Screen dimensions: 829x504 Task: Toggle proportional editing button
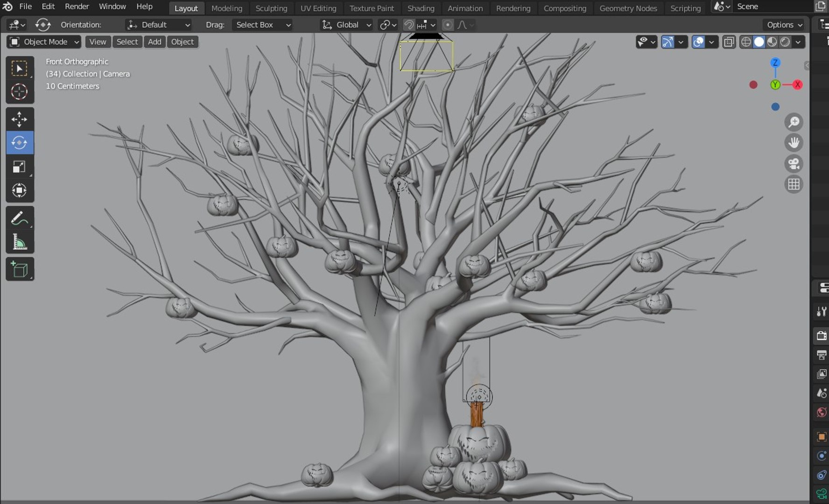(447, 25)
